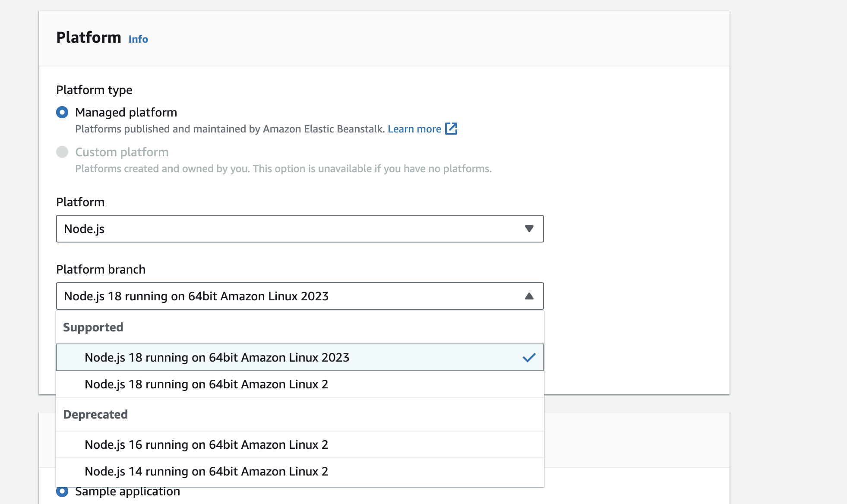Image resolution: width=847 pixels, height=504 pixels.
Task: Choose Node.js 18 on Amazon Linux 2
Action: point(206,384)
